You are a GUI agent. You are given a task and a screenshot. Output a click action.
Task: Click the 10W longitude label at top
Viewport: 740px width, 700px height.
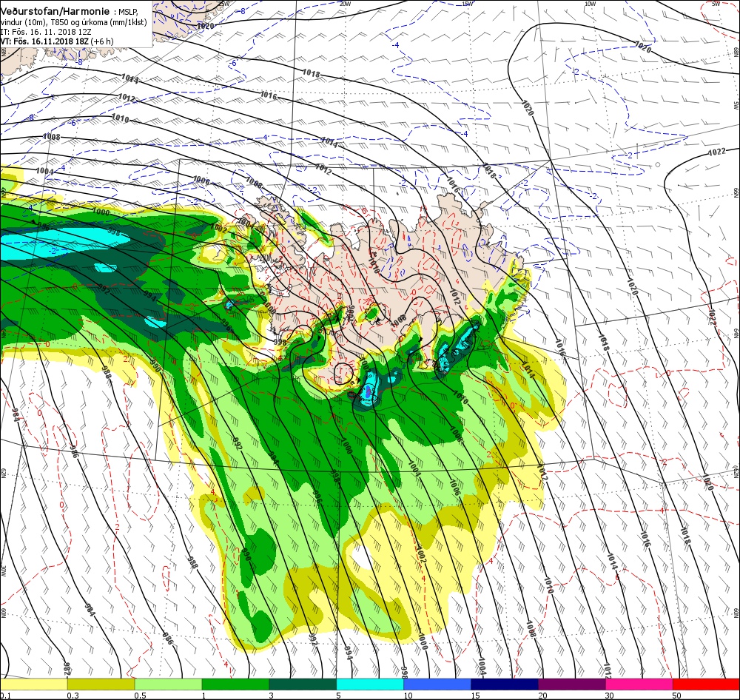pyautogui.click(x=590, y=4)
